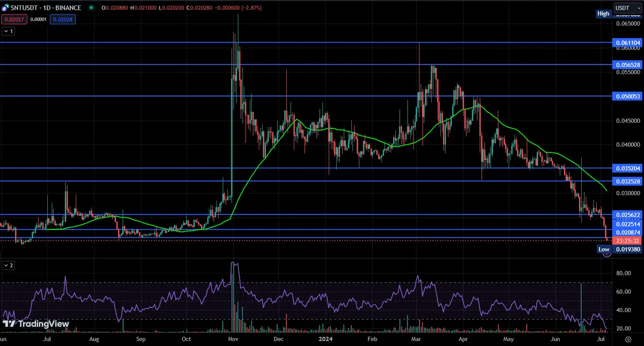Click the open price value 0.020880
Viewport: 644px width, 346px height.
click(x=117, y=8)
